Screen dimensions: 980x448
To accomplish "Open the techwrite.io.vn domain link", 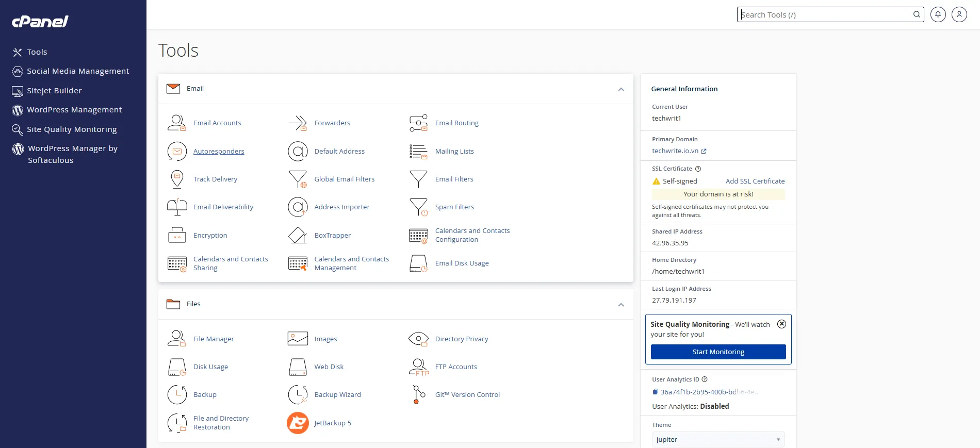I will coord(679,151).
